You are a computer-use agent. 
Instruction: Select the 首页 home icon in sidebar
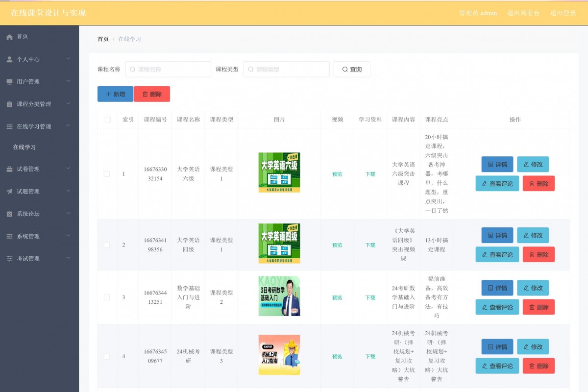(x=9, y=36)
